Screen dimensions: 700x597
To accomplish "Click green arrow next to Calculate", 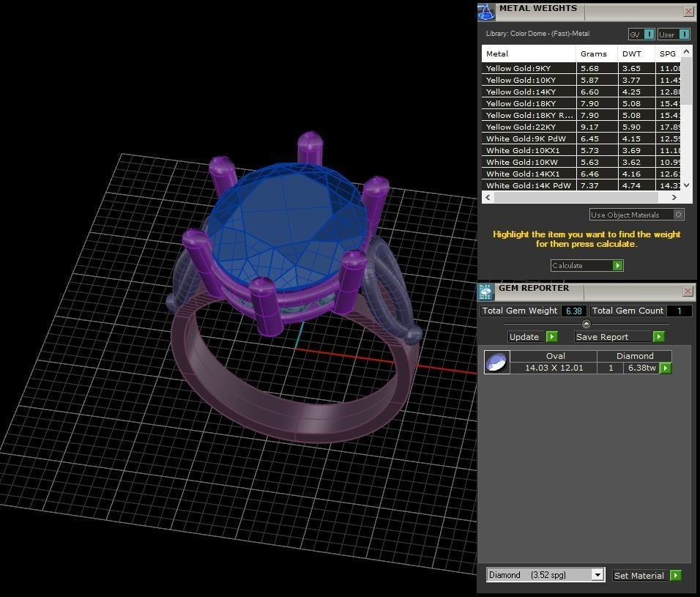I will (618, 266).
